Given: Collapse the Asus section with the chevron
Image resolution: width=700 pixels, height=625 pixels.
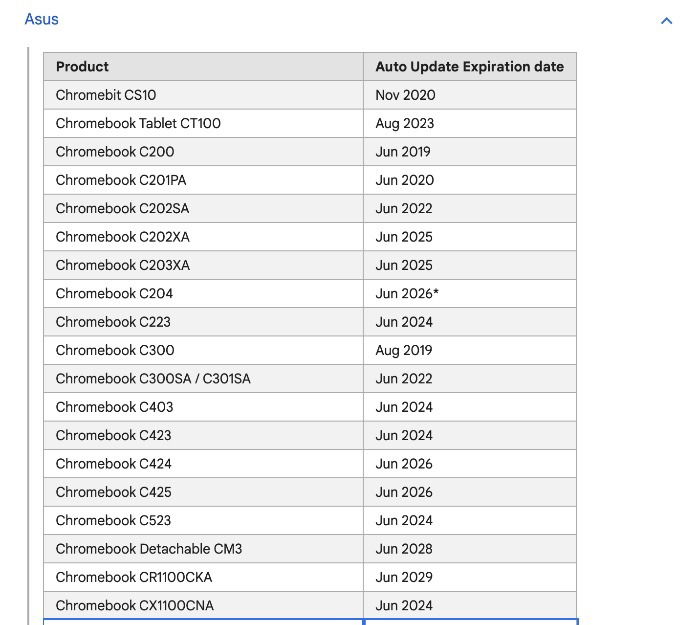Looking at the screenshot, I should point(666,20).
